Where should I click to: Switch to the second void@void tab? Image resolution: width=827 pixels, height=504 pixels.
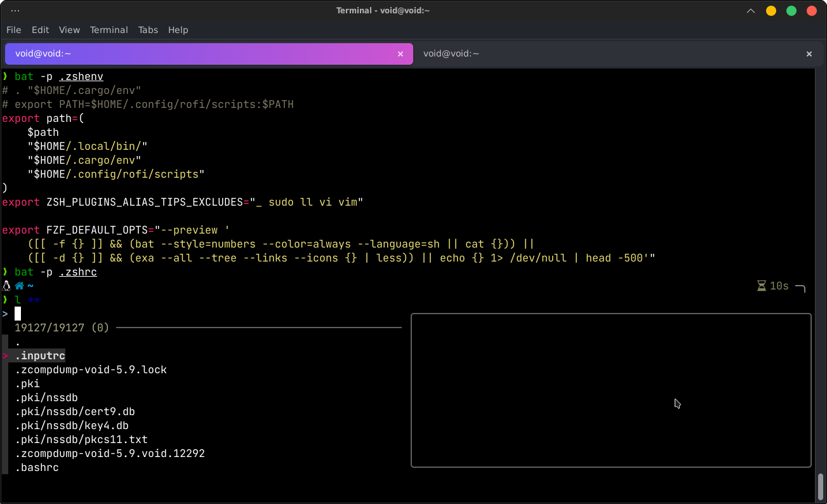[x=451, y=53]
